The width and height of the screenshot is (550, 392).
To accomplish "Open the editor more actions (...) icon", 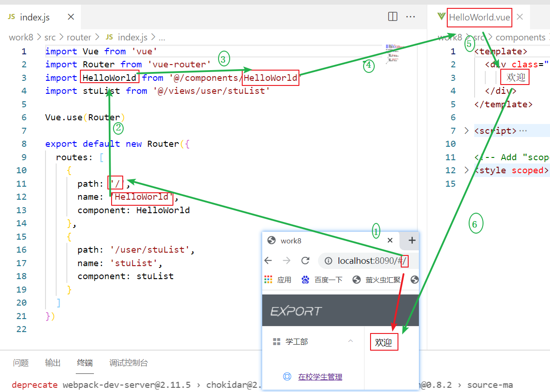I will [x=411, y=16].
